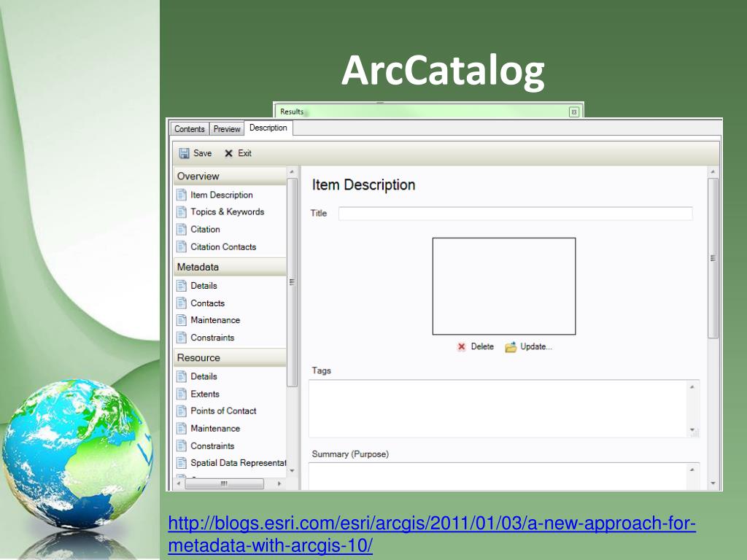Click the sidebar scroll down arrow
747x560 pixels.
292,470
